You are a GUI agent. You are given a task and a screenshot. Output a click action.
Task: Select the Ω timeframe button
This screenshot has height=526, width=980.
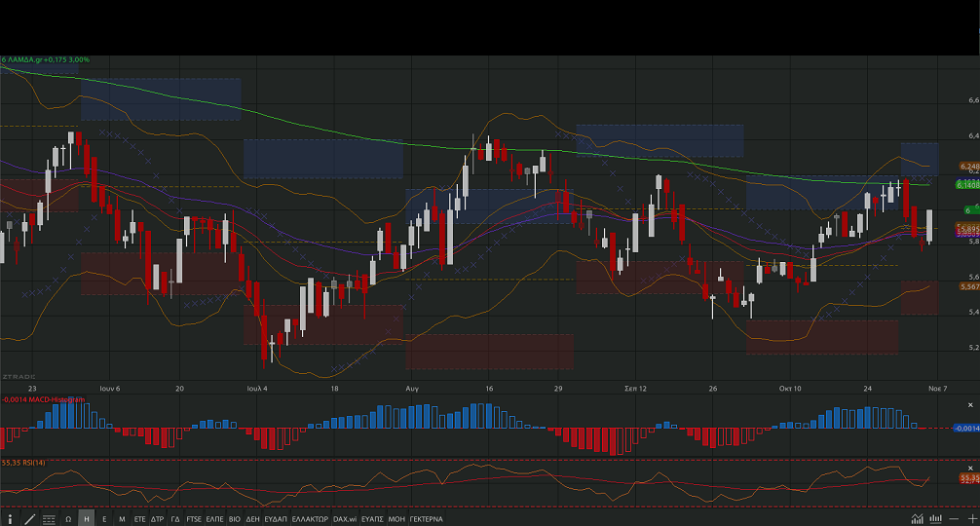[x=68, y=518]
